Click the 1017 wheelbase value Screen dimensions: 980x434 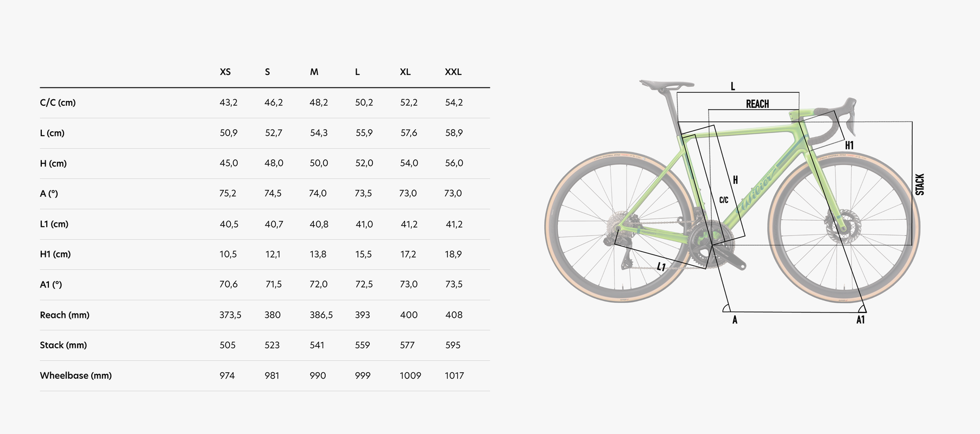click(454, 375)
